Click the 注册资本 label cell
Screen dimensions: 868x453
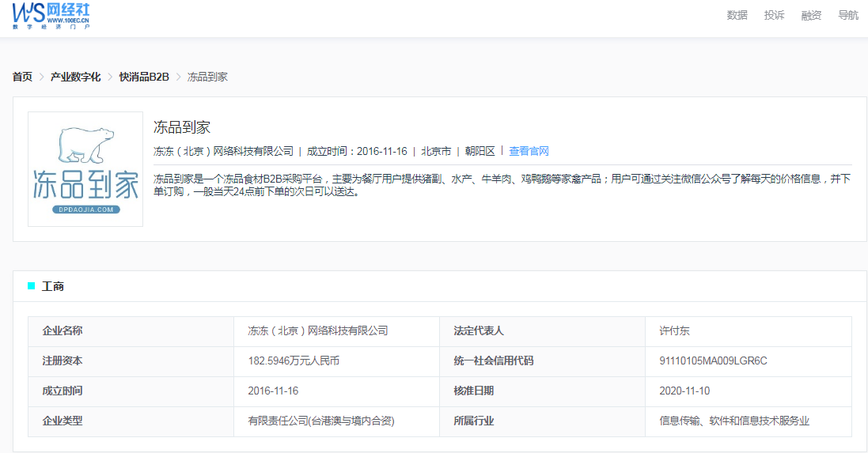tap(131, 361)
